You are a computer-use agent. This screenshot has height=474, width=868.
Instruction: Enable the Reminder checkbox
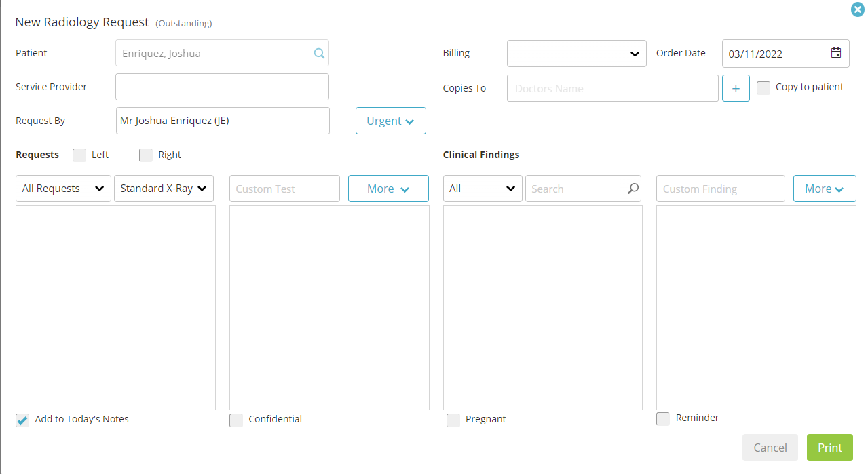coord(663,418)
